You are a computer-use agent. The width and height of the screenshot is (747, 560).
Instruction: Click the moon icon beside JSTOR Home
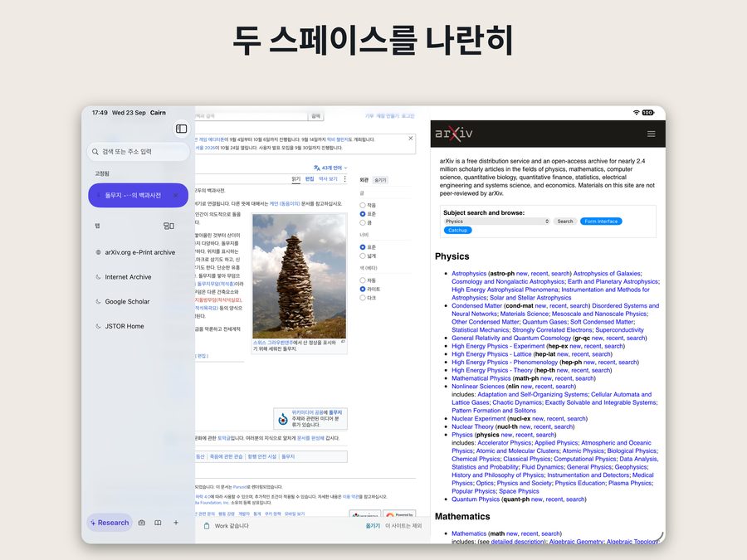click(x=98, y=326)
